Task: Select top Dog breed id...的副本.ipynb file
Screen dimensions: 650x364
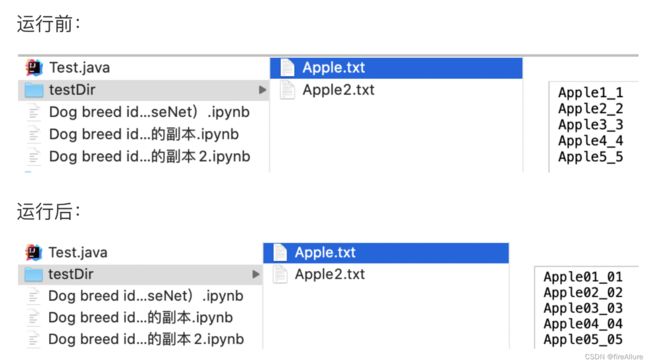Action: [143, 134]
